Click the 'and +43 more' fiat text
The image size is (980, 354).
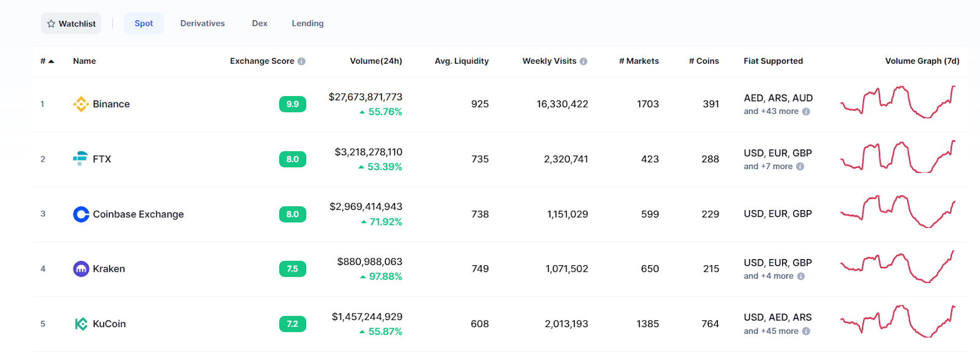click(771, 111)
